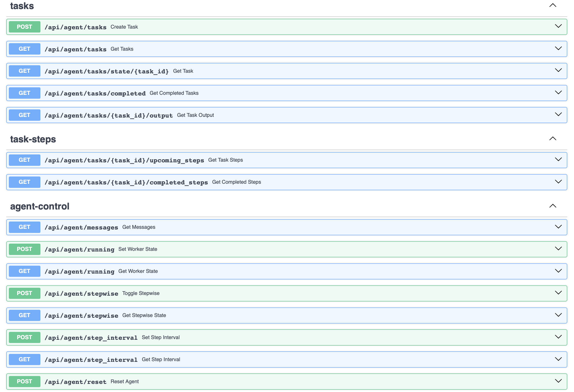Screen dimensions: 574x392
Task: Click POST badge for Set Step Interval
Action: click(x=24, y=337)
